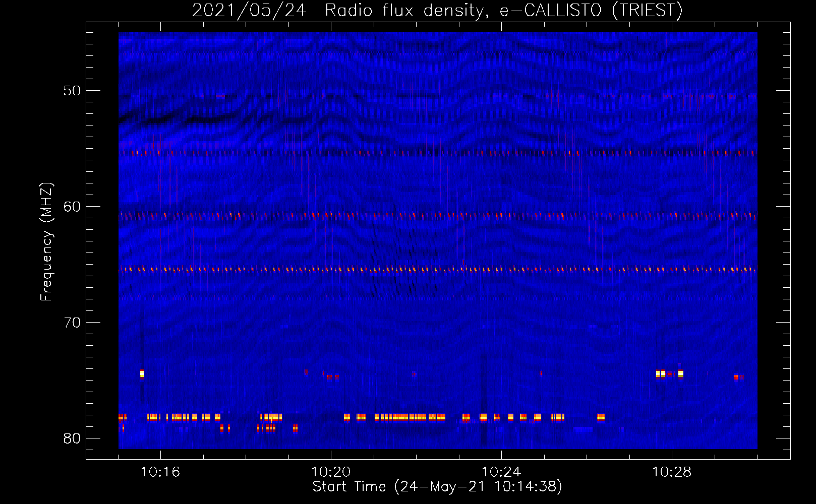Screen dimensions: 816x504
Task: Click the 10:24 time tick label
Action: (501, 472)
